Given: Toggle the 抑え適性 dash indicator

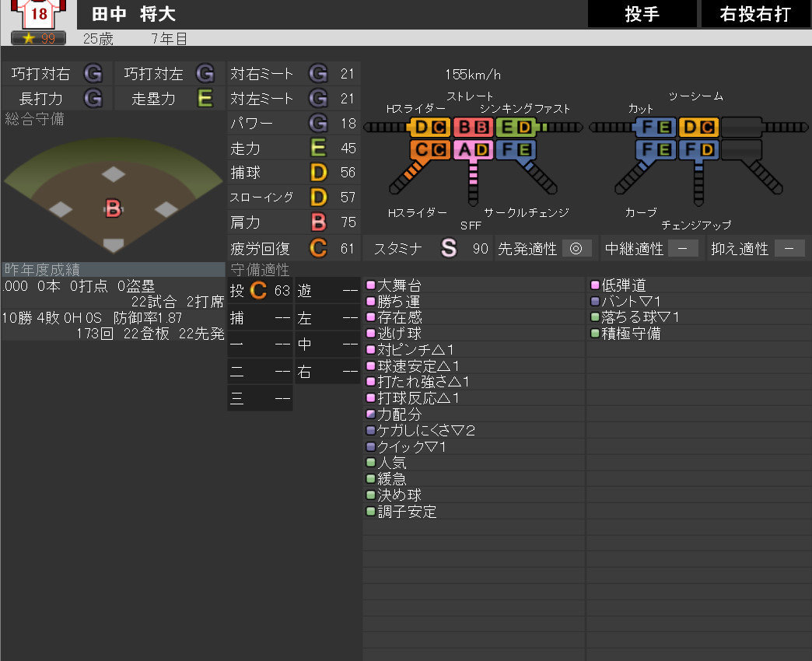Looking at the screenshot, I should 789,248.
